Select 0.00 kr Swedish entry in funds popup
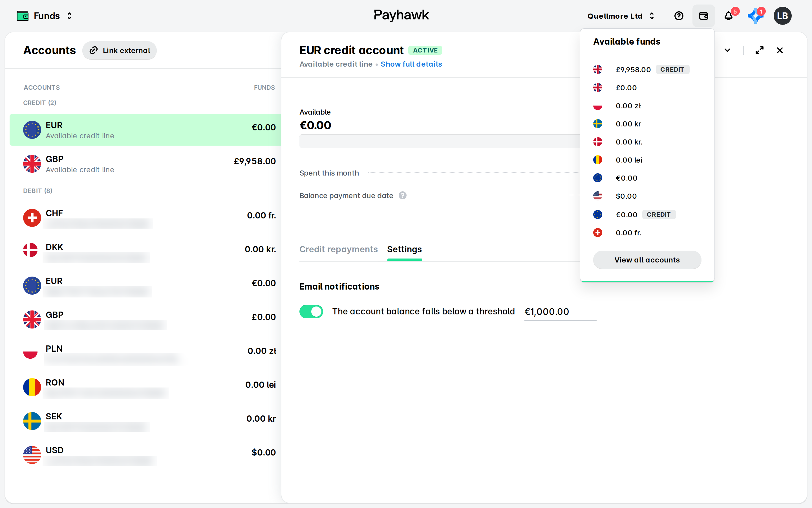Image resolution: width=812 pixels, height=508 pixels. (647, 124)
